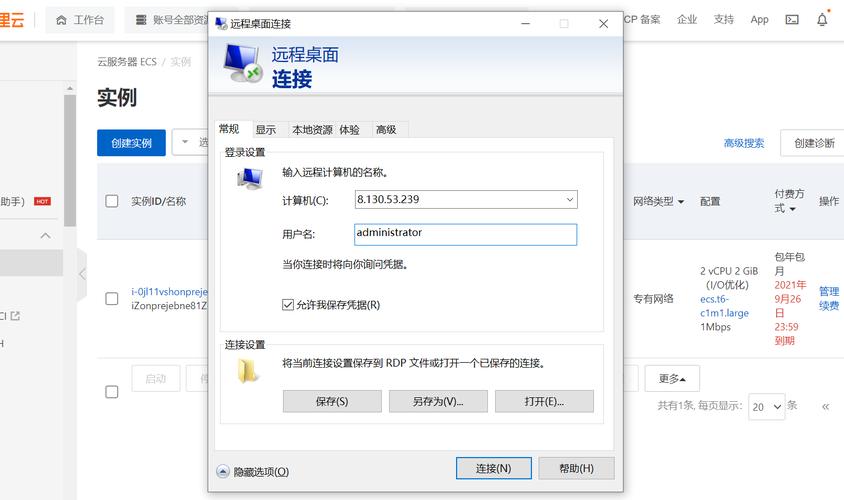Minimize the Remote Desktop Connection window
The width and height of the screenshot is (844, 500).
coord(525,24)
